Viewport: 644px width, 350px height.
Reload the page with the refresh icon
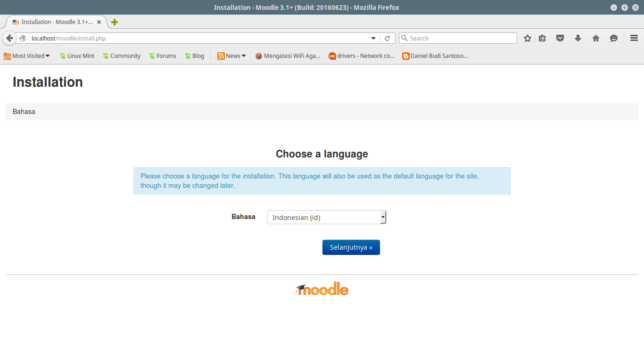(x=388, y=38)
